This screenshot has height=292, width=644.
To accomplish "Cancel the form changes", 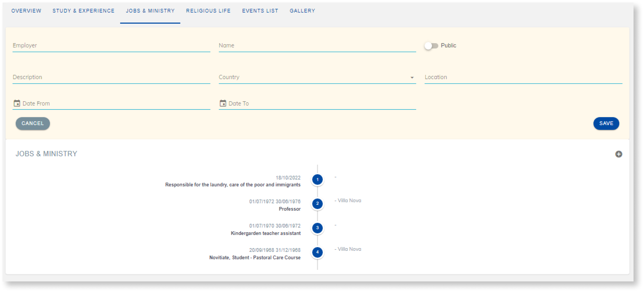I will pyautogui.click(x=32, y=123).
